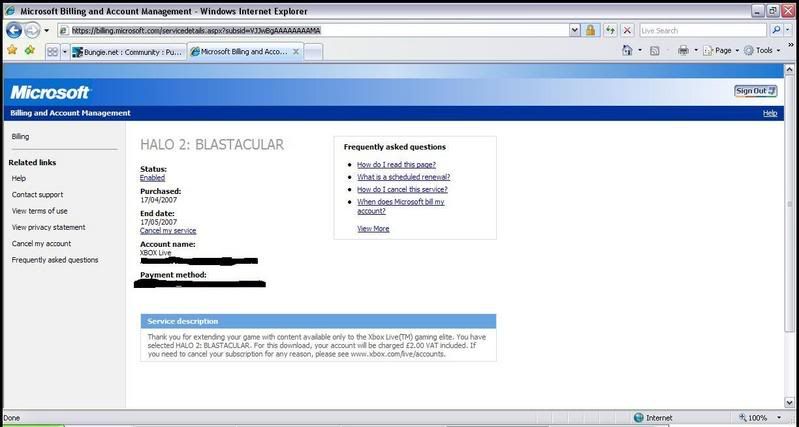Click the HALO 2: BLASTACULAR heading

pos(212,145)
